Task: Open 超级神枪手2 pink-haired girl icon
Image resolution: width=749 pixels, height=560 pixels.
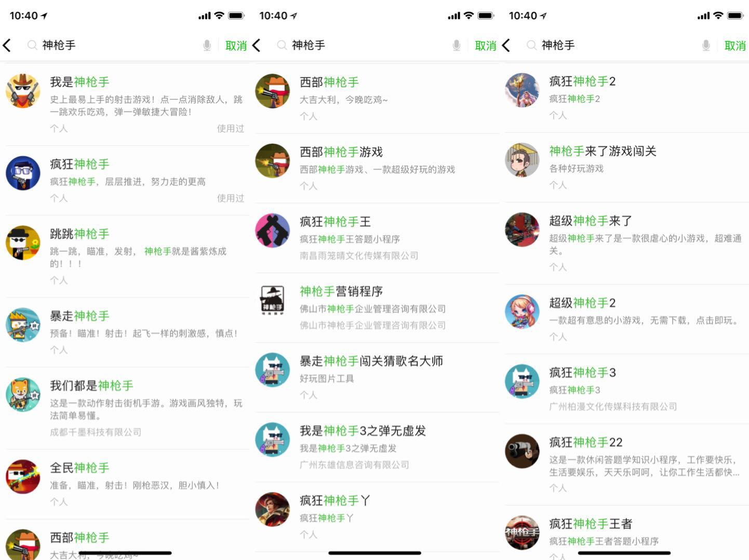Action: [x=522, y=311]
